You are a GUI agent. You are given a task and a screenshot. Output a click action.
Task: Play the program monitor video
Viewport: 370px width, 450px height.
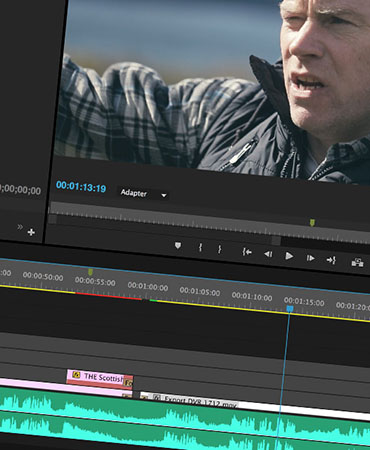(289, 256)
